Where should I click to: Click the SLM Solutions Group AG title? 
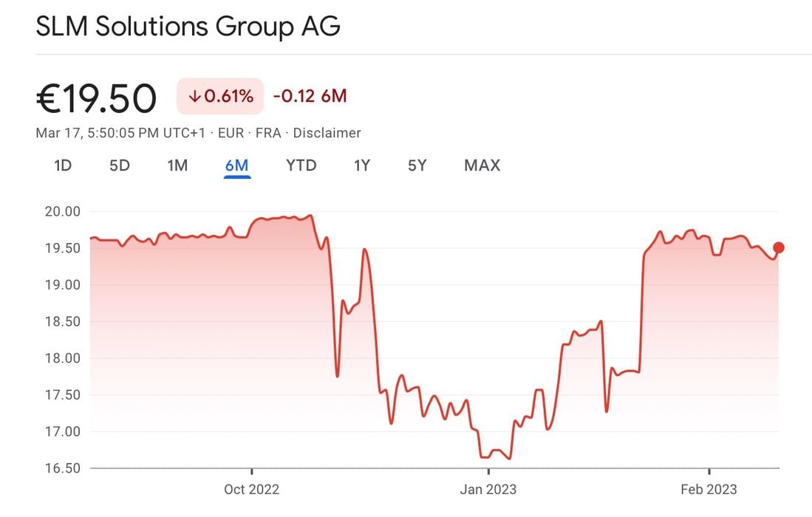188,27
